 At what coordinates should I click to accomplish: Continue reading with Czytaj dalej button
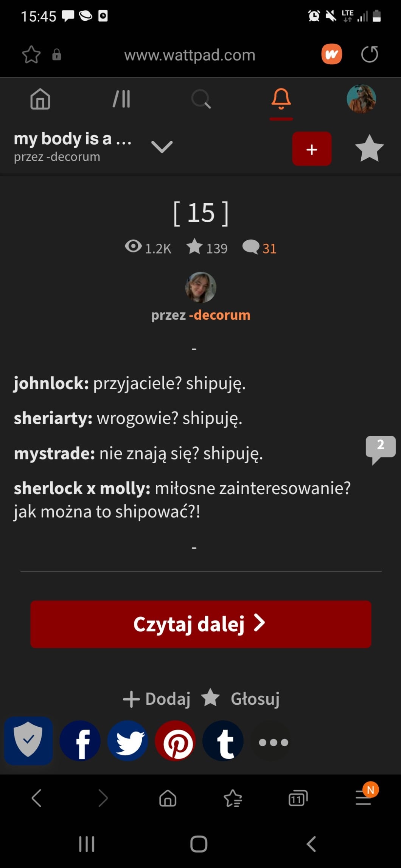[x=201, y=624]
